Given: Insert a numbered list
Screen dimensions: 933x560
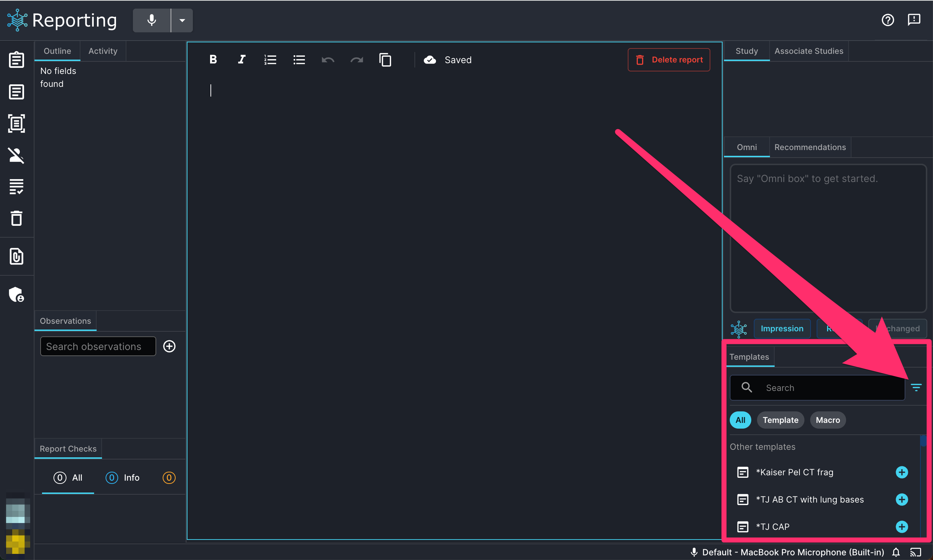Looking at the screenshot, I should click(x=270, y=60).
